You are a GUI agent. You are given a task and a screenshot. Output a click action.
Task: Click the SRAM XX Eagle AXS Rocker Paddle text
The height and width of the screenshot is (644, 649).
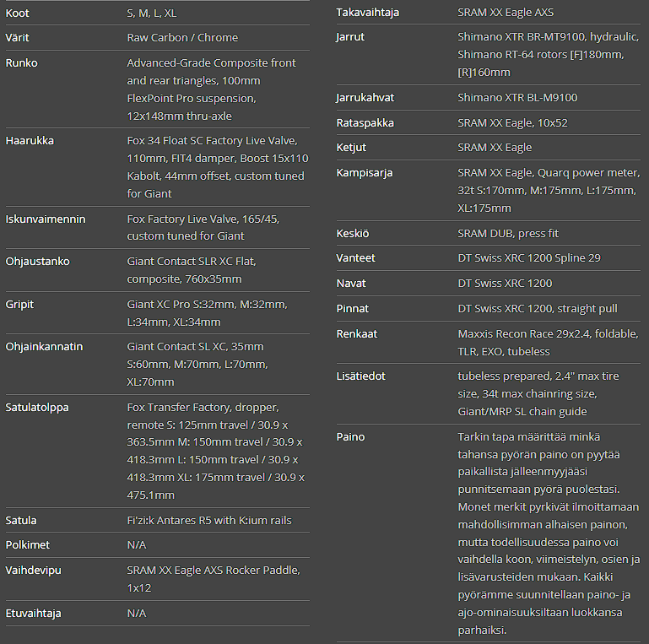(x=213, y=579)
